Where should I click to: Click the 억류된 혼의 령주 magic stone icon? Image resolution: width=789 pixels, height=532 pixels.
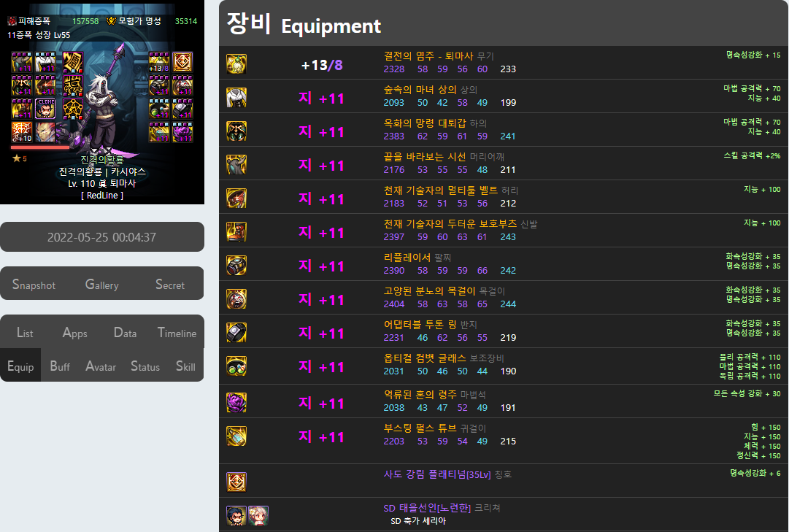click(236, 403)
